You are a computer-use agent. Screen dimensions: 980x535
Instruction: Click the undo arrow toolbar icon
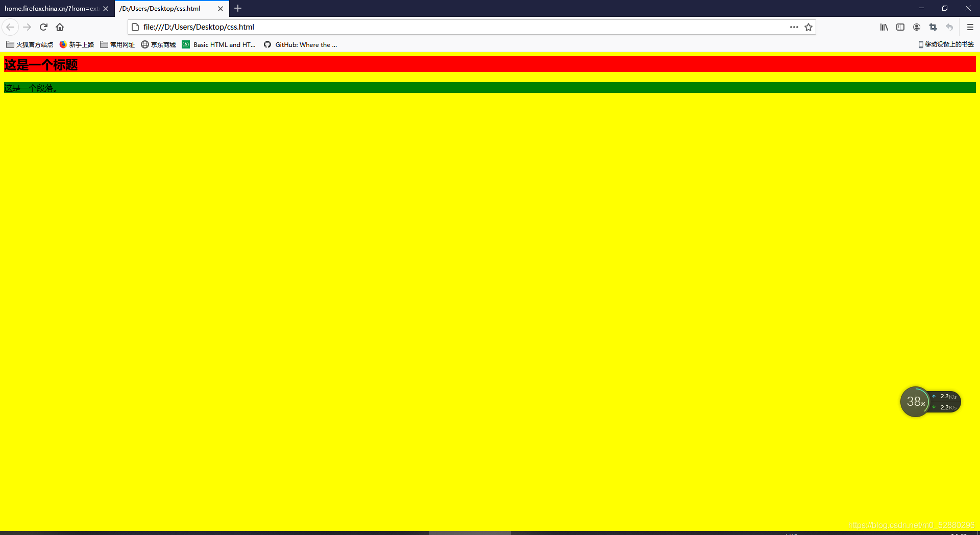949,27
